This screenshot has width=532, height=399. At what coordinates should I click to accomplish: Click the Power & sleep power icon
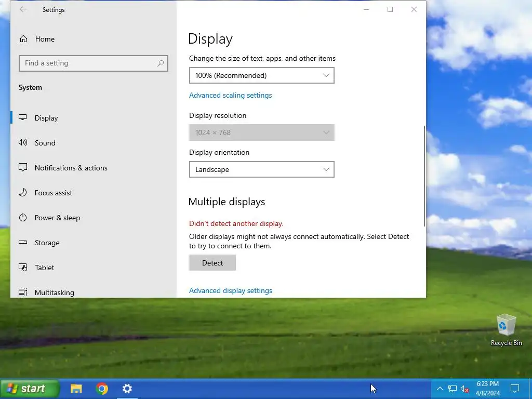tap(23, 218)
